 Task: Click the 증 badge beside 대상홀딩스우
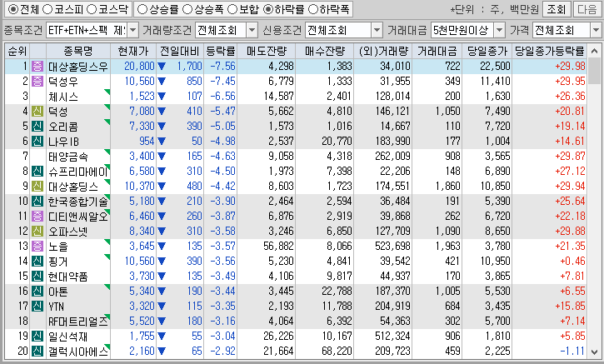pyautogui.click(x=37, y=67)
